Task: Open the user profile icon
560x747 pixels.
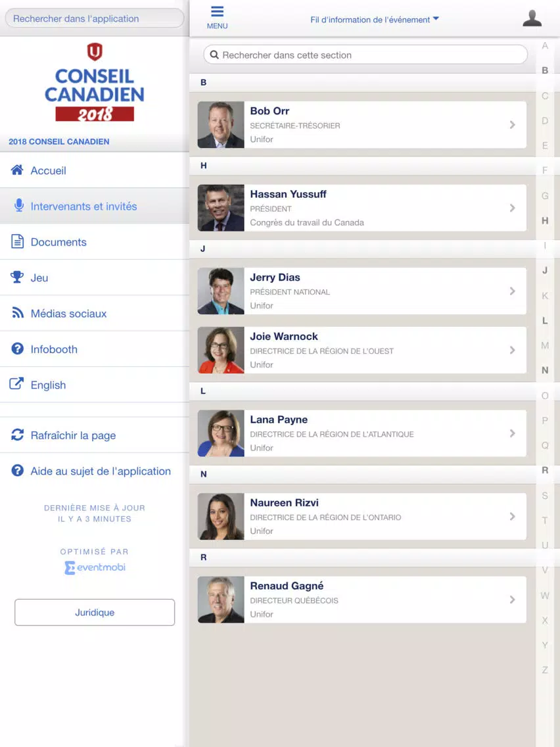Action: pos(532,18)
